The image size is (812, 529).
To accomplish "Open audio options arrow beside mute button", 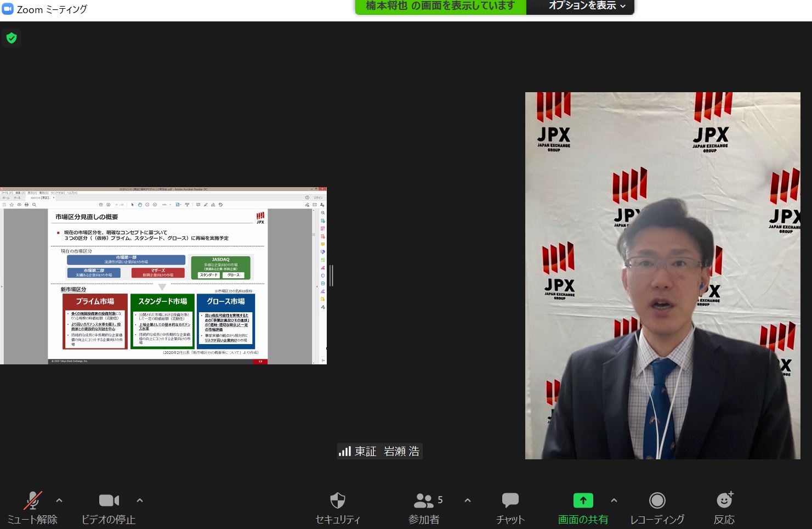I will [59, 500].
